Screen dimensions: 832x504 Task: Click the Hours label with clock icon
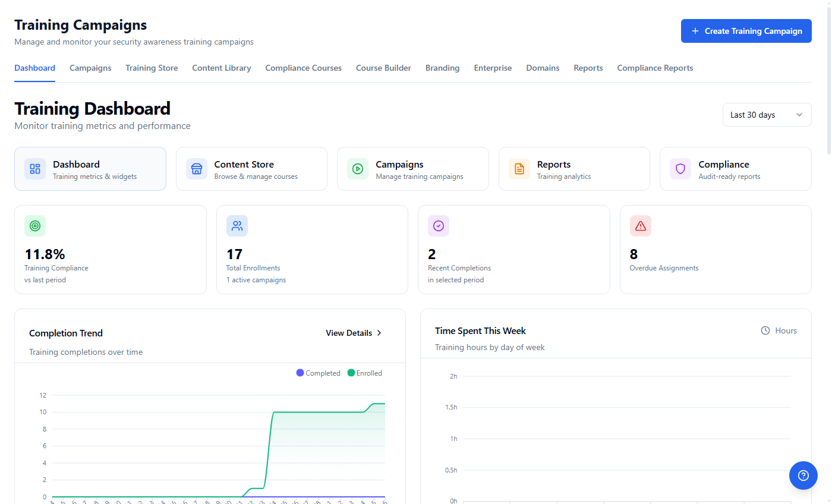[779, 330]
